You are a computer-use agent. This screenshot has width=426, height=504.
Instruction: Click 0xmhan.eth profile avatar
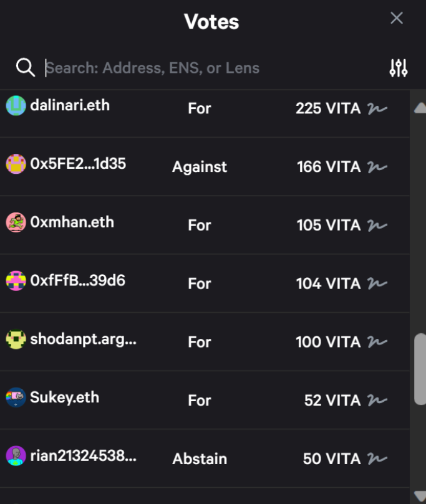tap(16, 222)
